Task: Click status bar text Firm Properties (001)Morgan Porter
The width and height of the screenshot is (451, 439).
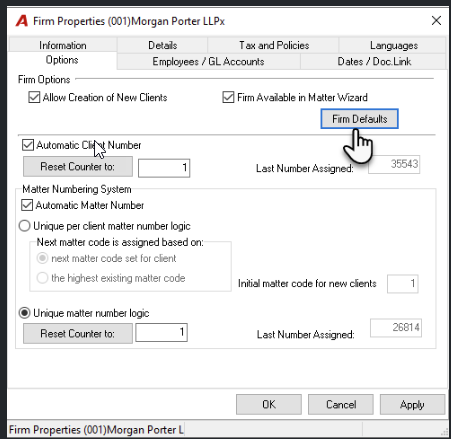Action: pyautogui.click(x=96, y=429)
